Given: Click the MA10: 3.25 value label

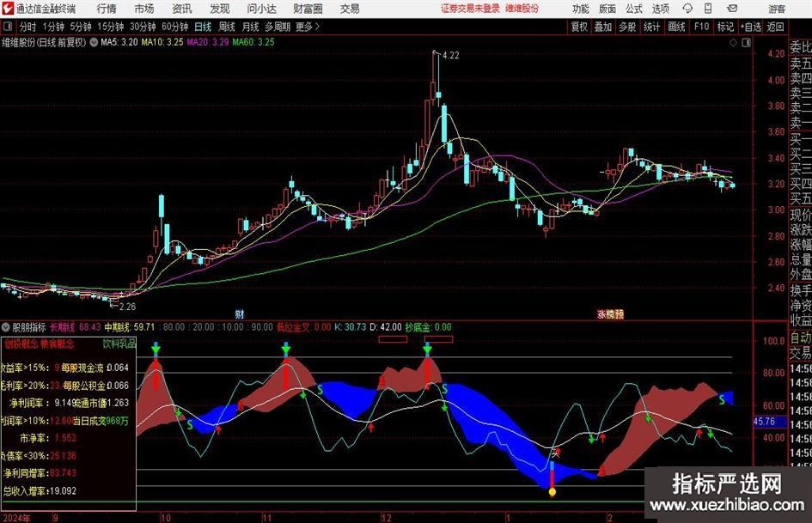Looking at the screenshot, I should [x=162, y=42].
